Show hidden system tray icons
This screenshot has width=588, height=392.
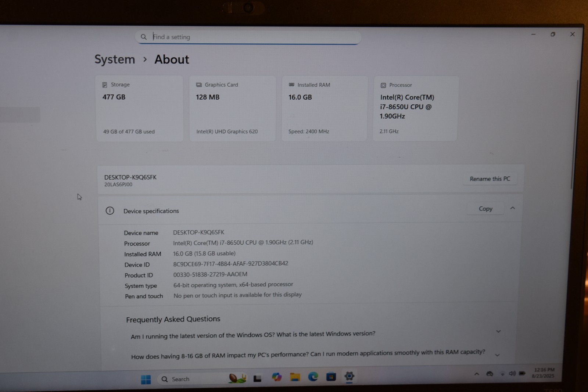pyautogui.click(x=477, y=374)
